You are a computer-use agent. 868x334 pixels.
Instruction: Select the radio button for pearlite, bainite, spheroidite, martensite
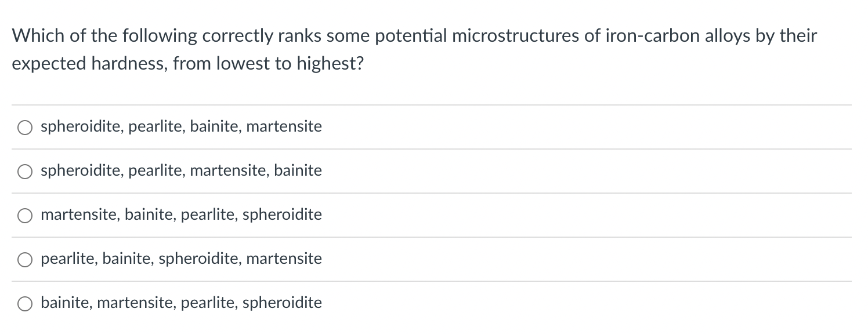tap(24, 259)
